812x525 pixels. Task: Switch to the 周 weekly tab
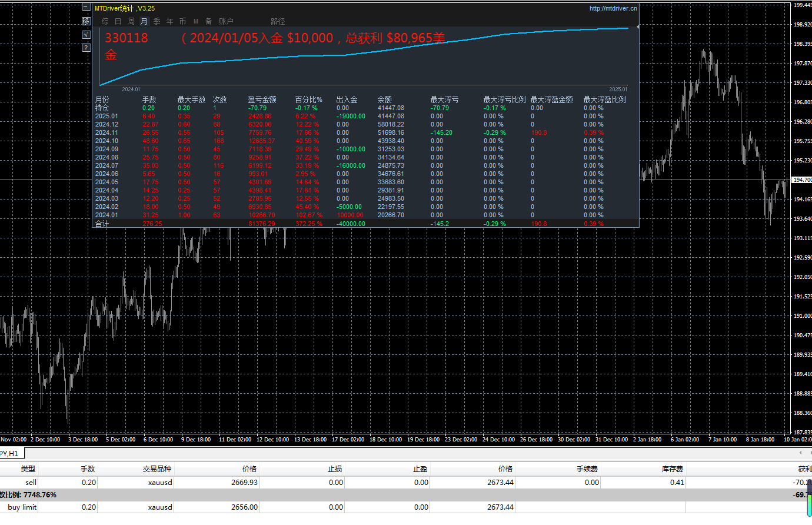tap(131, 21)
